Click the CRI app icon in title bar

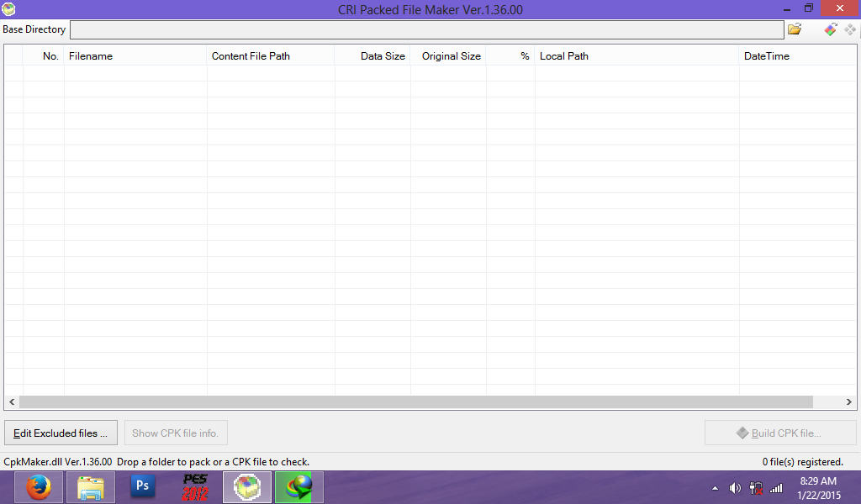point(8,8)
